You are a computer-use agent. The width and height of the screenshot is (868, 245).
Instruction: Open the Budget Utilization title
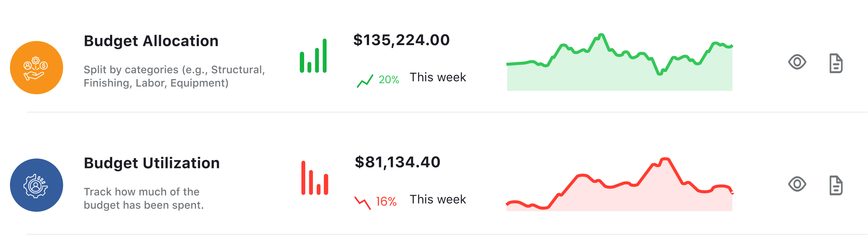tap(152, 163)
